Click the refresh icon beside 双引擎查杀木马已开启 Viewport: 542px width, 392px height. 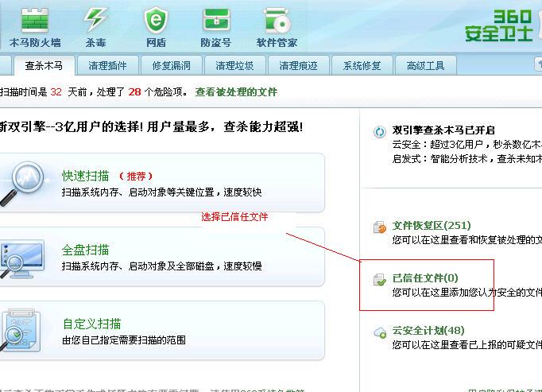point(380,132)
